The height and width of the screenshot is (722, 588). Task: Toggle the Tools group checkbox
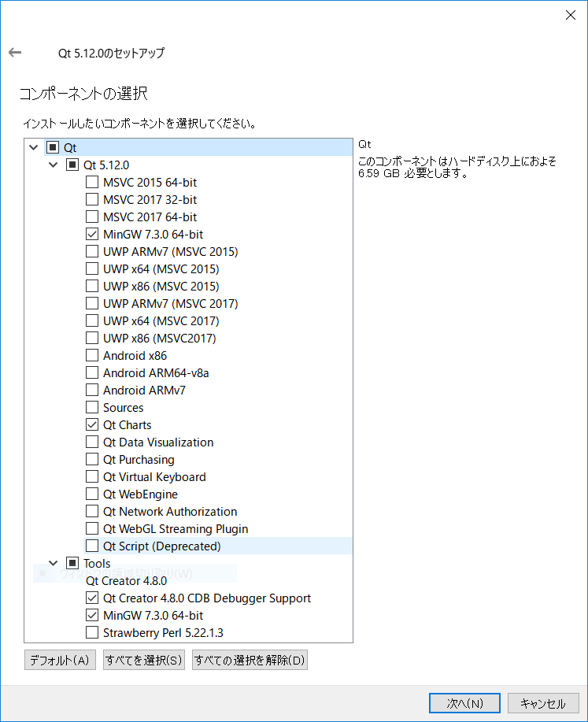pyautogui.click(x=72, y=563)
